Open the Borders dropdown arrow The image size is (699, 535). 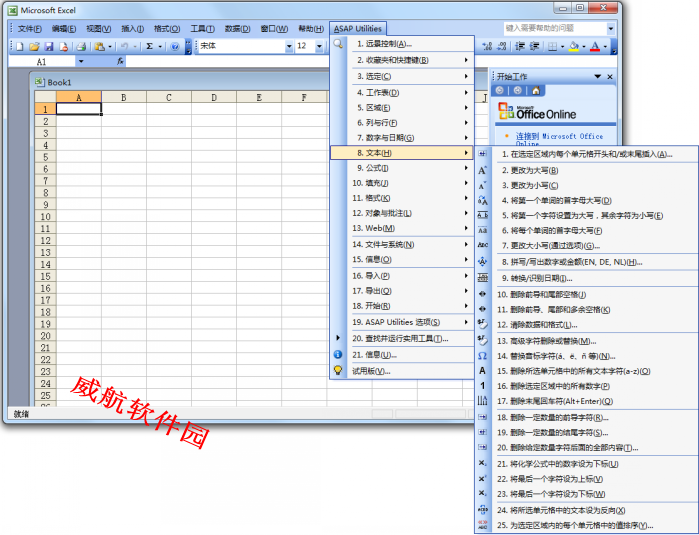[562, 46]
